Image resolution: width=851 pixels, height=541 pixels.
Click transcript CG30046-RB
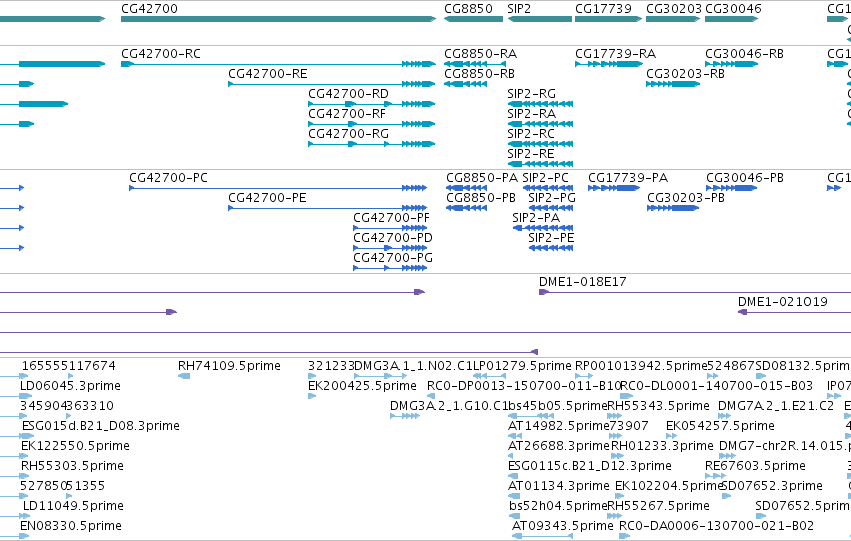[732, 64]
